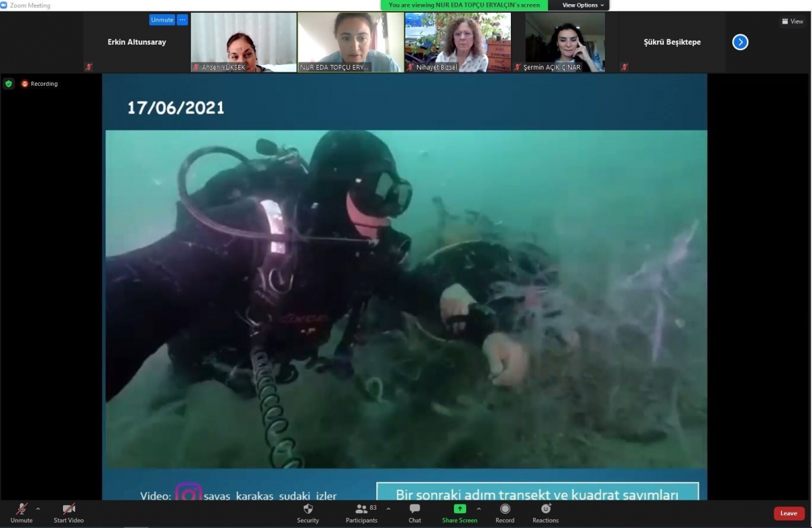Open the Chat panel
The width and height of the screenshot is (812, 528).
(x=415, y=510)
